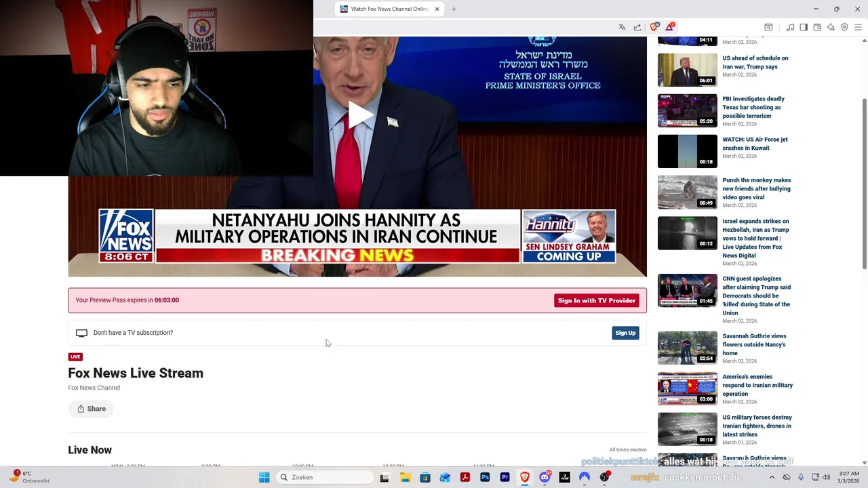Viewport: 868px width, 488px height.
Task: Open the Brave Wallet icon
Action: [x=817, y=27]
